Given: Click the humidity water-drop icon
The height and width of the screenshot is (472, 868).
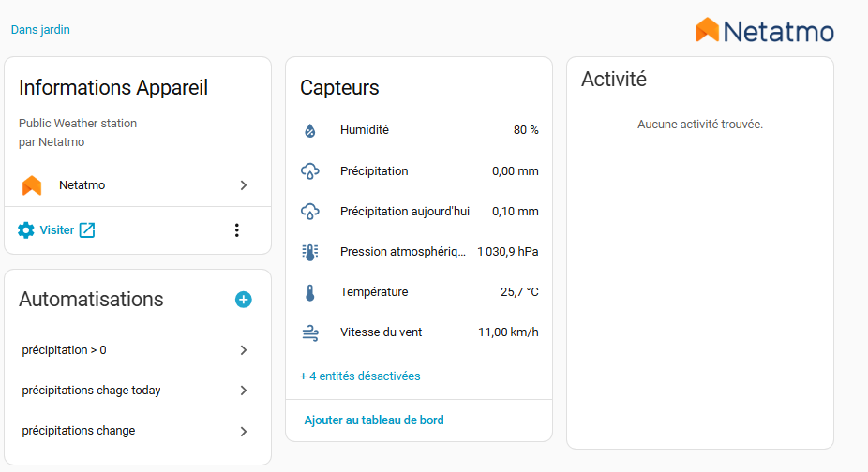Looking at the screenshot, I should (x=310, y=130).
